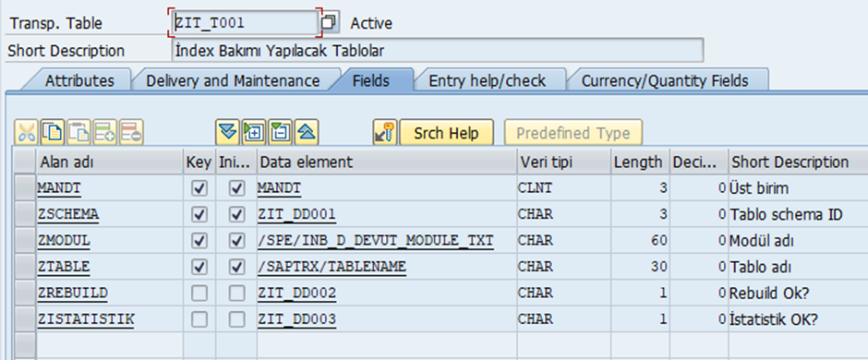Click the MANDT field name

pyautogui.click(x=59, y=188)
